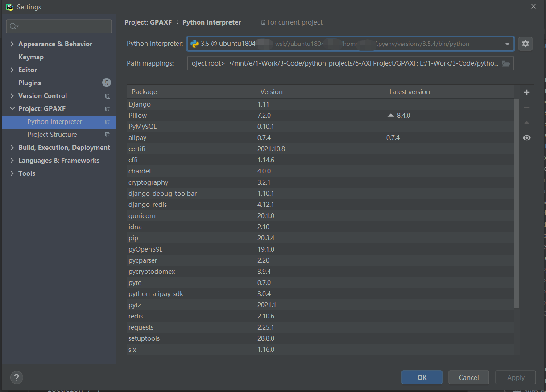Expand Build, Execution, Deployment section

[x=12, y=148]
